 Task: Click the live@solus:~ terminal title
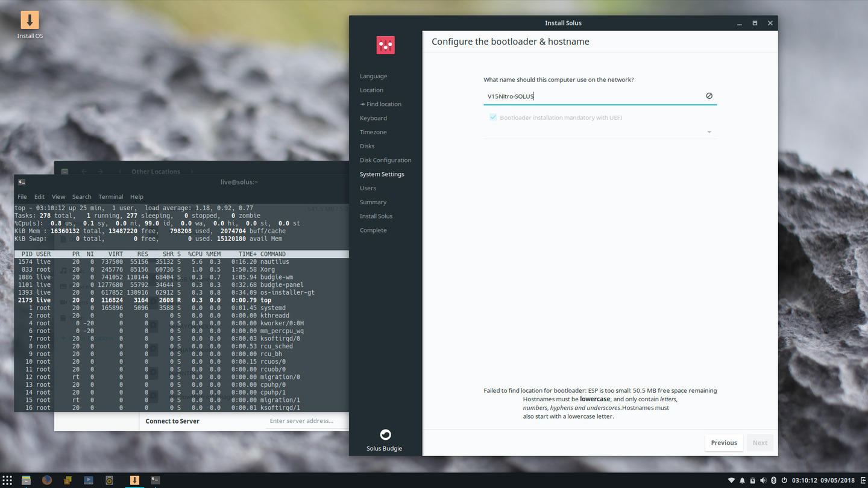point(239,182)
